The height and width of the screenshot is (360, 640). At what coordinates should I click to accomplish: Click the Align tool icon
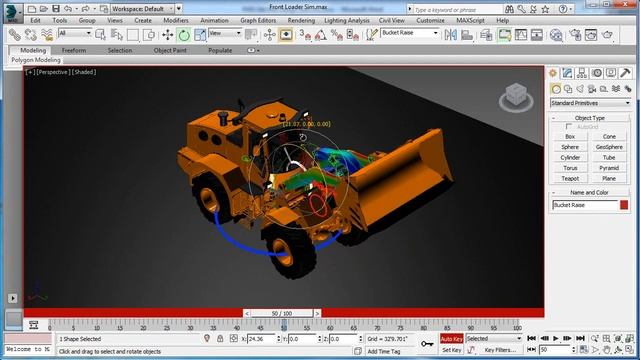pos(467,35)
